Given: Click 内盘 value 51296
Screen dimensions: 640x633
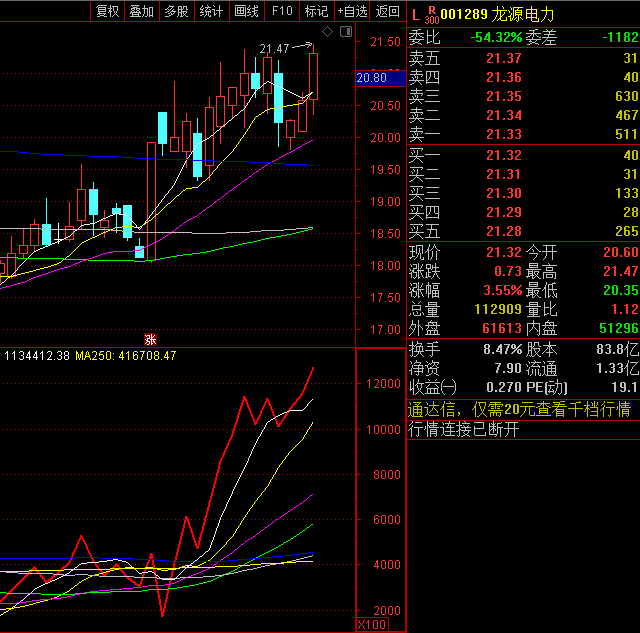Looking at the screenshot, I should coord(618,328).
